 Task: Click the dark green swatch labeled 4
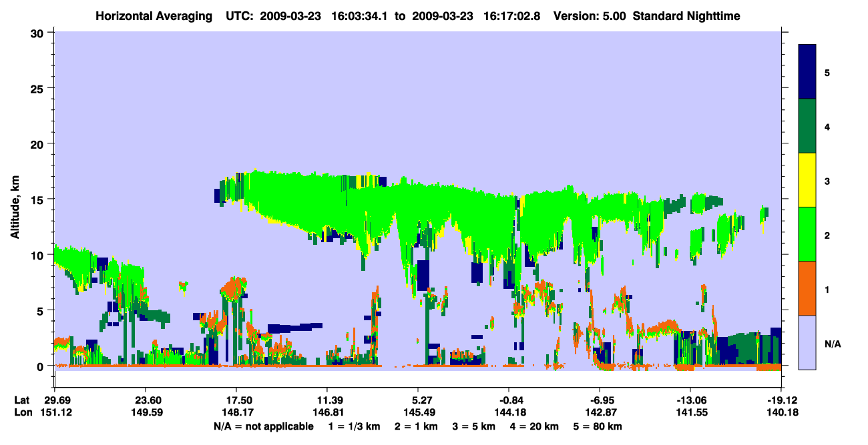coord(807,126)
